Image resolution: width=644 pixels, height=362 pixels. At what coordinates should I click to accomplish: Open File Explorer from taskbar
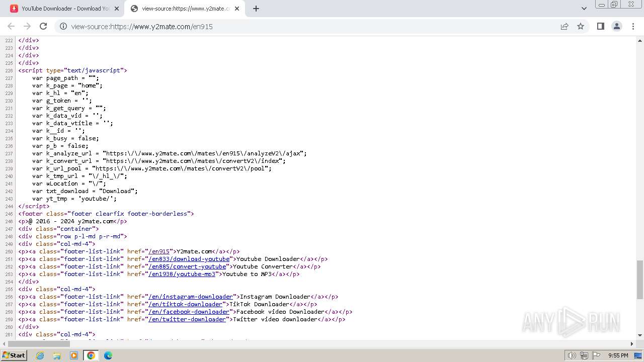tap(57, 355)
